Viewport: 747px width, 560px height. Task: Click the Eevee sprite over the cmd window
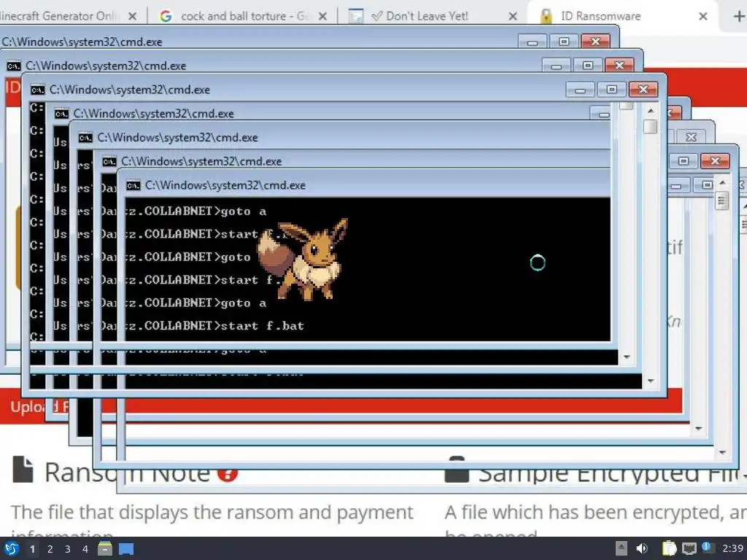tap(303, 260)
